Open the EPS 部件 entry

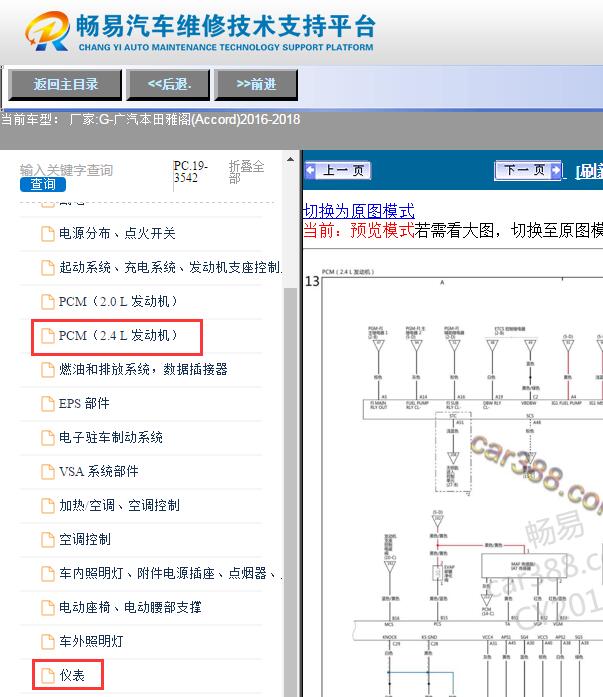(x=84, y=404)
